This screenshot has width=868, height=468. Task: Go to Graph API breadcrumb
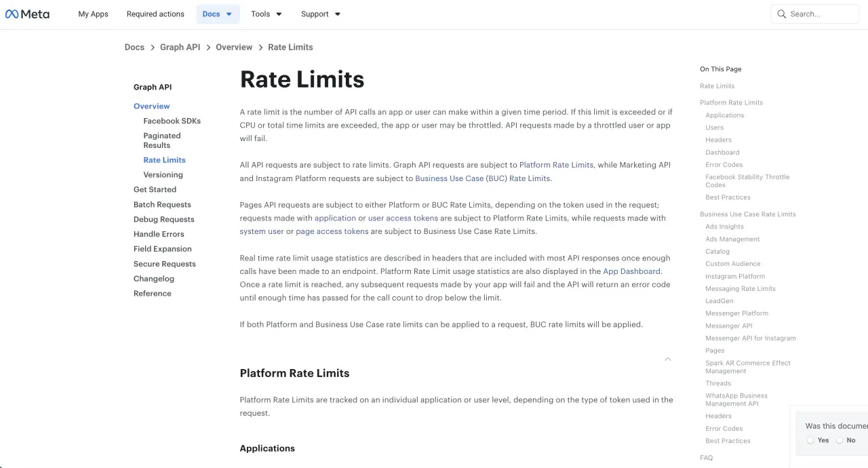(180, 47)
